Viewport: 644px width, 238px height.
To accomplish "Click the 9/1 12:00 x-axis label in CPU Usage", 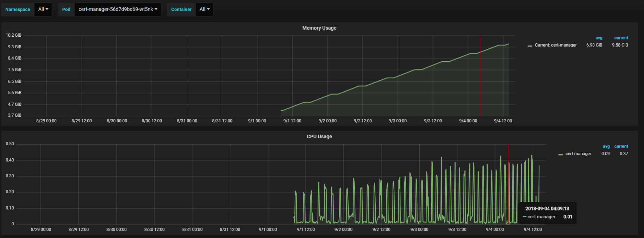I will coord(306,230).
